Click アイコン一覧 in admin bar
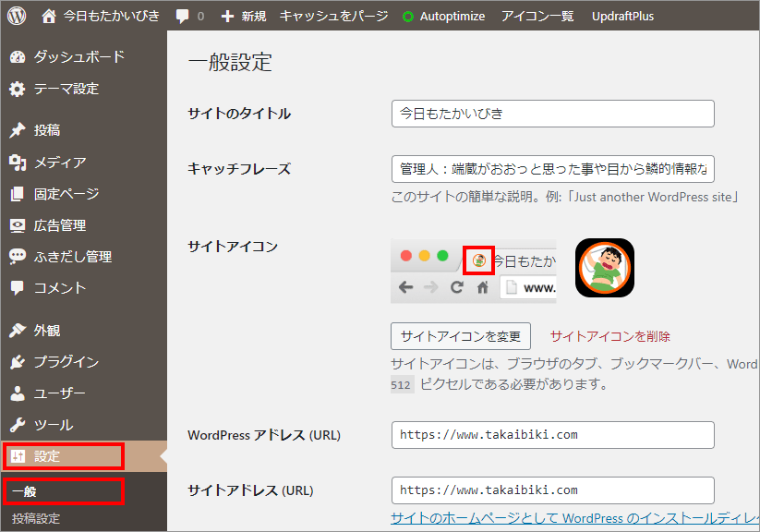The width and height of the screenshot is (760, 532). 537,16
